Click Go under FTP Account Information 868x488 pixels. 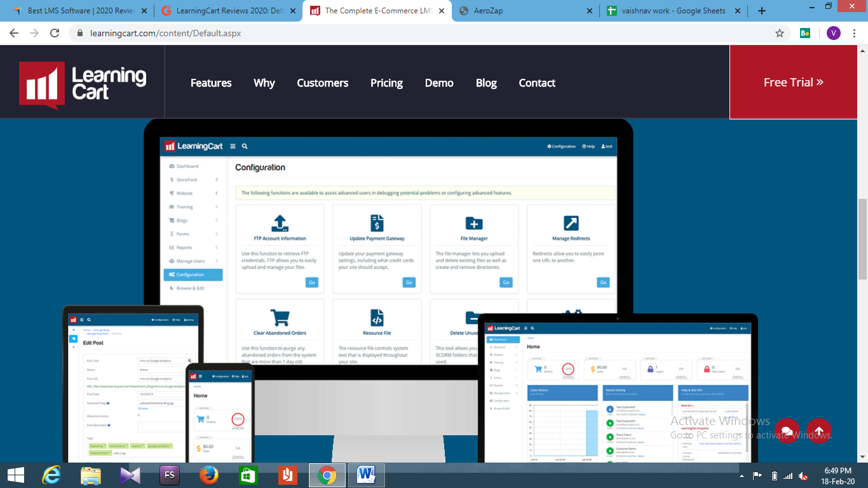click(311, 282)
